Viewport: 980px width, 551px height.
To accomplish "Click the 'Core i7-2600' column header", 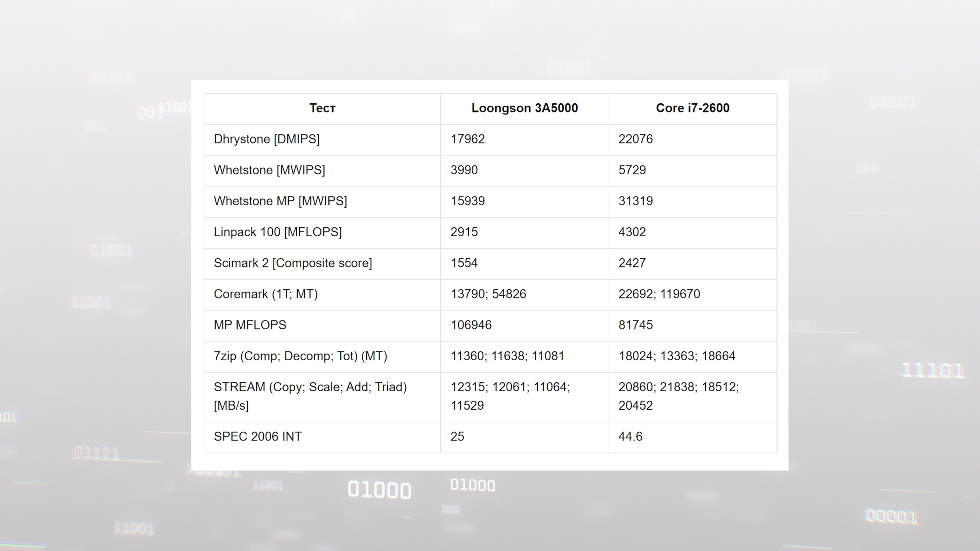I will coord(692,108).
